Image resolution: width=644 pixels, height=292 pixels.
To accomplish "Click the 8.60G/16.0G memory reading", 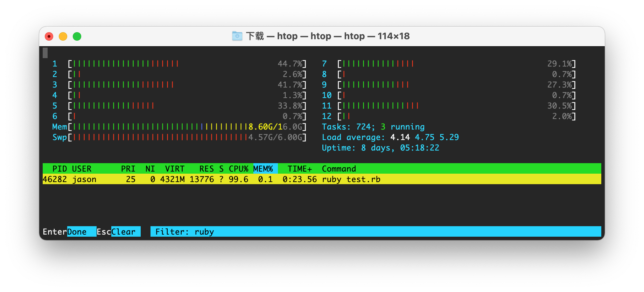I will (x=275, y=127).
